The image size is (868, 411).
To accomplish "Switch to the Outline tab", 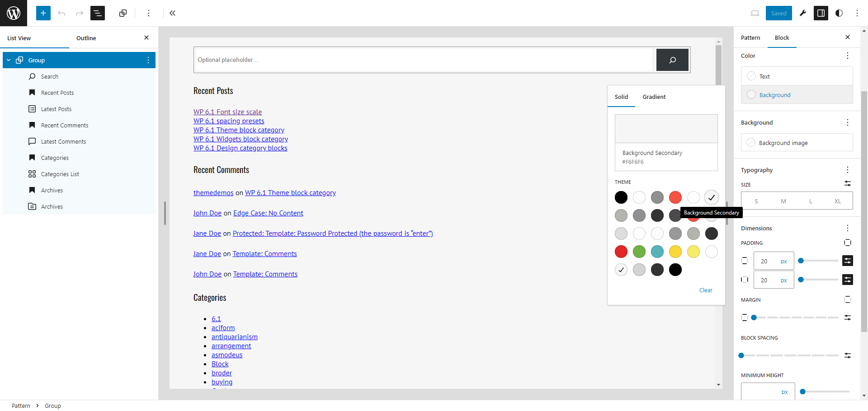I will [x=86, y=38].
